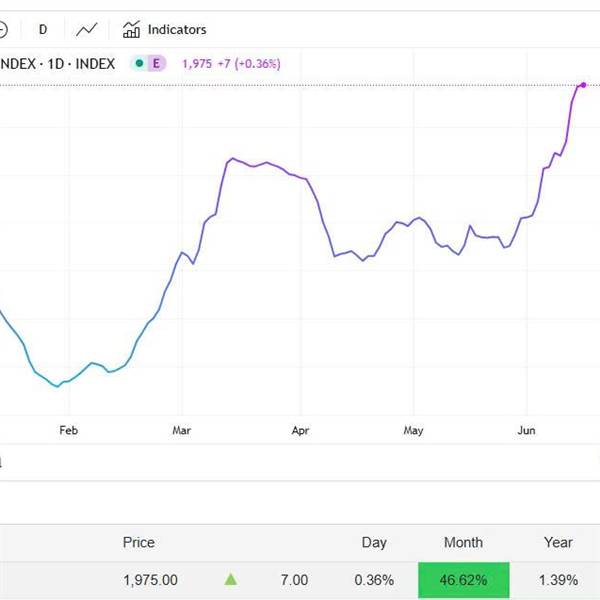
Task: Click the INDEX · 1D · INDEX title
Action: pos(57,64)
